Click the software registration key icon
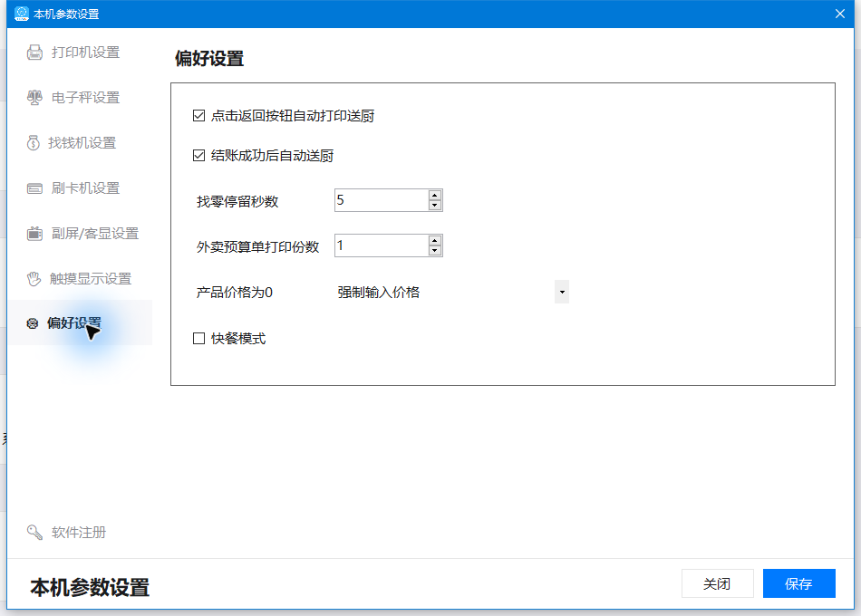The width and height of the screenshot is (861, 616). [34, 532]
